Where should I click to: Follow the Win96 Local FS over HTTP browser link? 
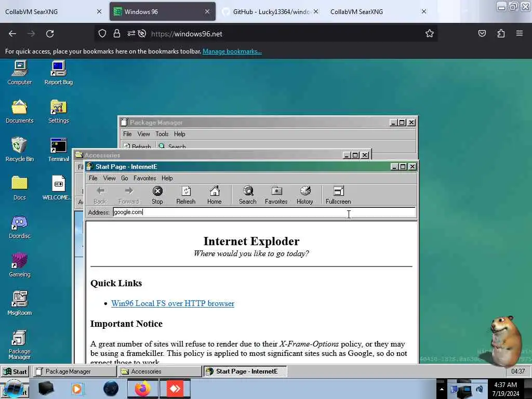pos(172,303)
